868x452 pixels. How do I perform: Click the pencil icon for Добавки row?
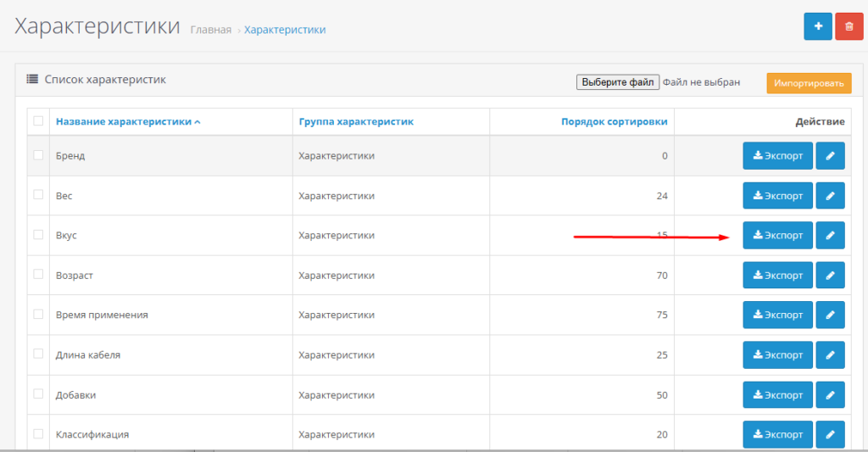click(830, 395)
